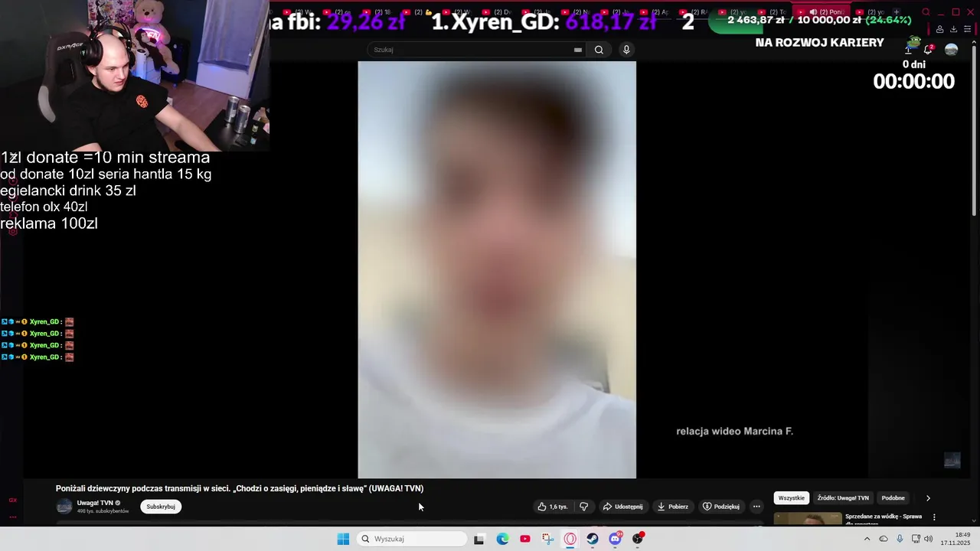Open the red YouTube app taskbar icon
Screen dimensions: 980x551
[x=524, y=539]
